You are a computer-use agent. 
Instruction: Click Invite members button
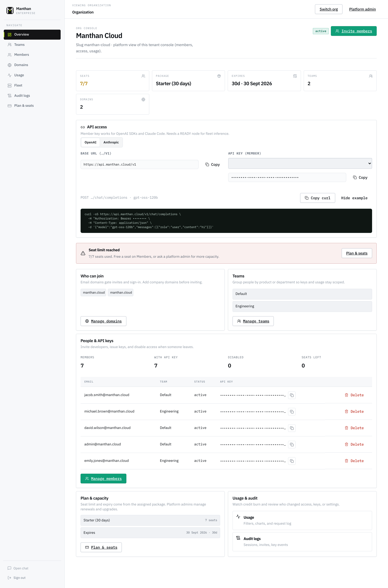(x=354, y=31)
